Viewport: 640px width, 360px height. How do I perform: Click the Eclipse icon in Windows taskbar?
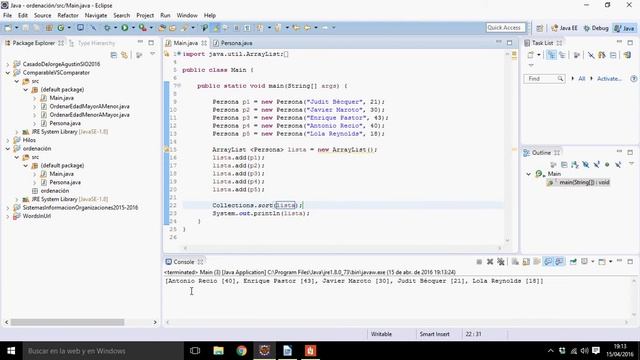(x=264, y=351)
